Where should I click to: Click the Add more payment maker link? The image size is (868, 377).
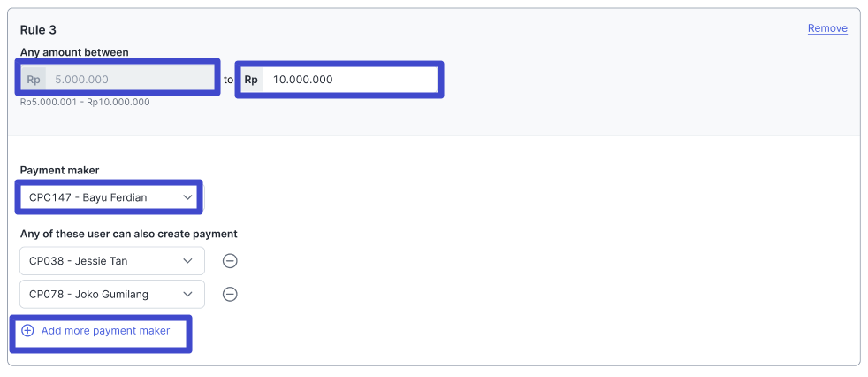click(105, 331)
